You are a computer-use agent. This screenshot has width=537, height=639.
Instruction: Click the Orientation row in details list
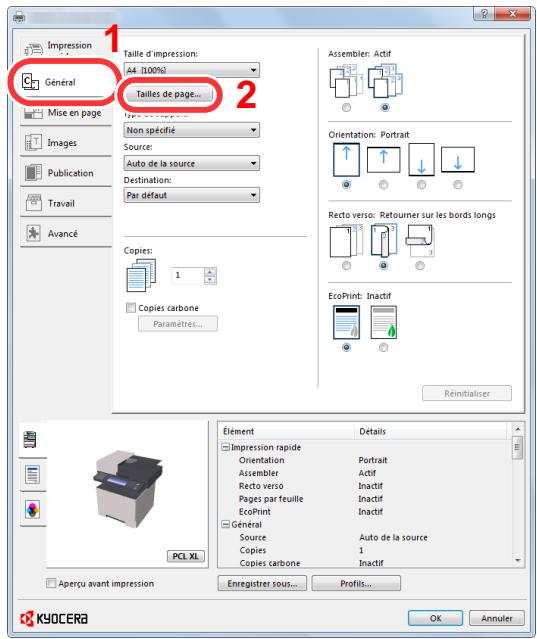click(x=365, y=460)
